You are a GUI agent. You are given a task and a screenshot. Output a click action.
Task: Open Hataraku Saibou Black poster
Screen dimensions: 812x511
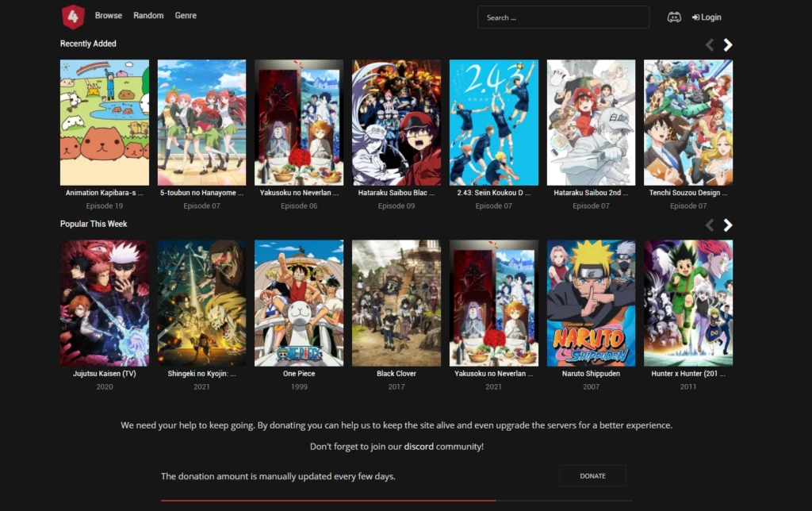pyautogui.click(x=396, y=122)
